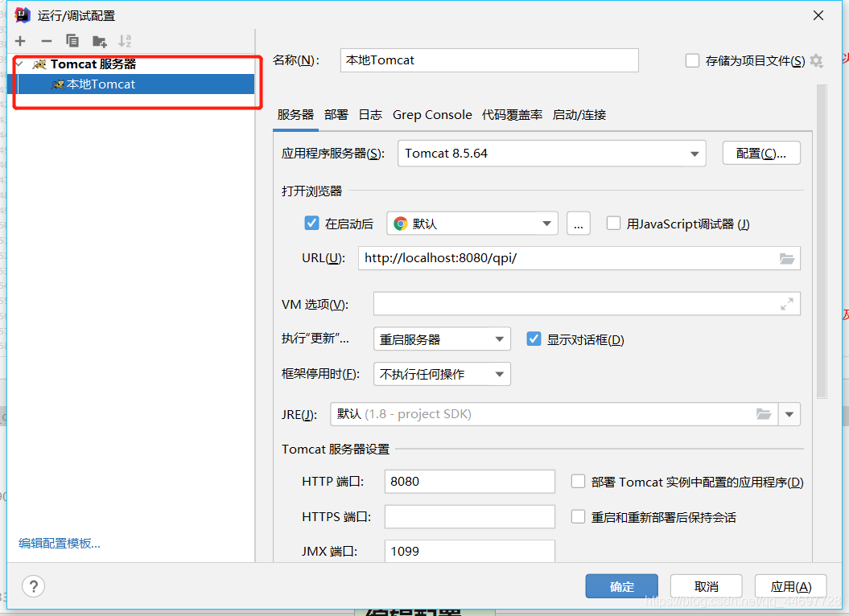Switch to the 部署 tab
849x616 pixels.
[336, 115]
